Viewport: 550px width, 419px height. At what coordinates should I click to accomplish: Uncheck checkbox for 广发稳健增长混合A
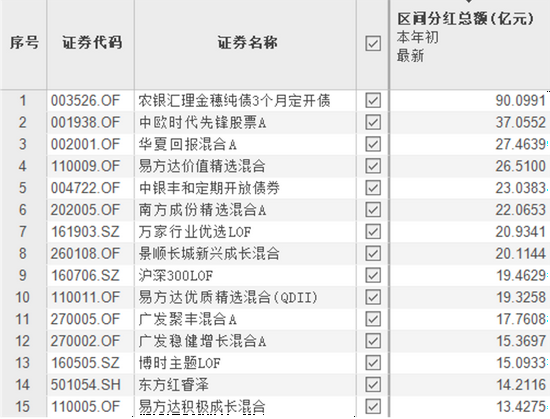point(373,341)
